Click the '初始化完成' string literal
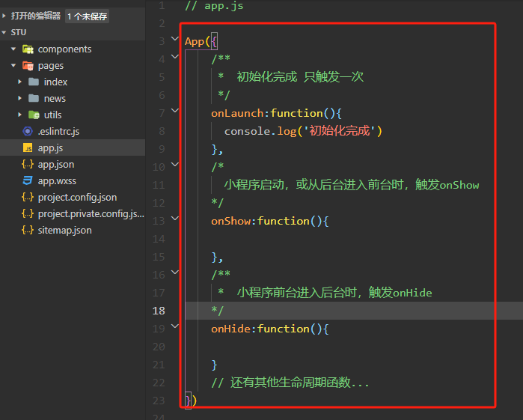The image size is (523, 420). pos(340,131)
